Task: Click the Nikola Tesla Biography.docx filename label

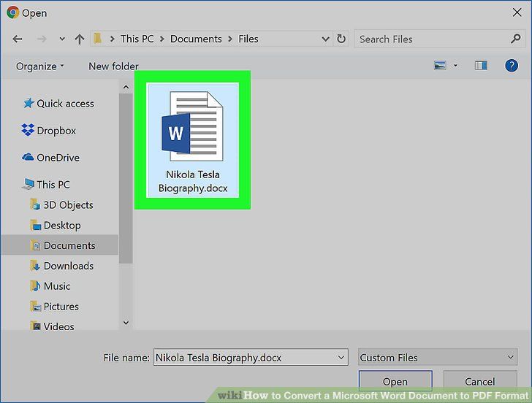Action: click(x=193, y=181)
